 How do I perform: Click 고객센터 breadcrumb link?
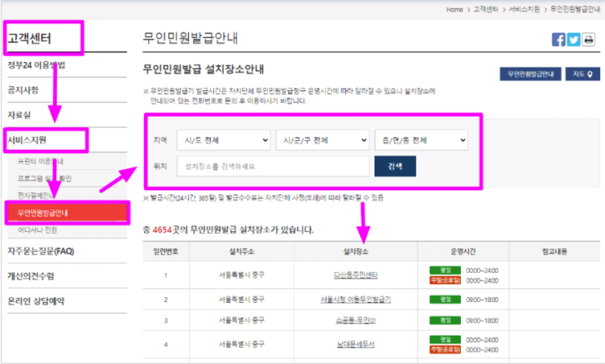click(x=485, y=9)
